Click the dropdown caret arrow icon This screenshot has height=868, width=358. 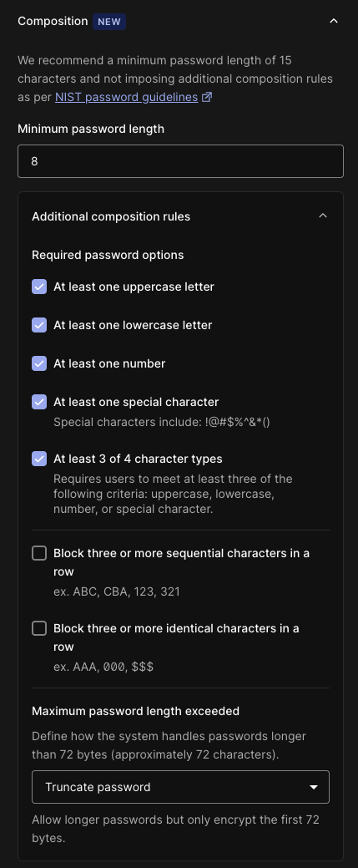(x=314, y=787)
